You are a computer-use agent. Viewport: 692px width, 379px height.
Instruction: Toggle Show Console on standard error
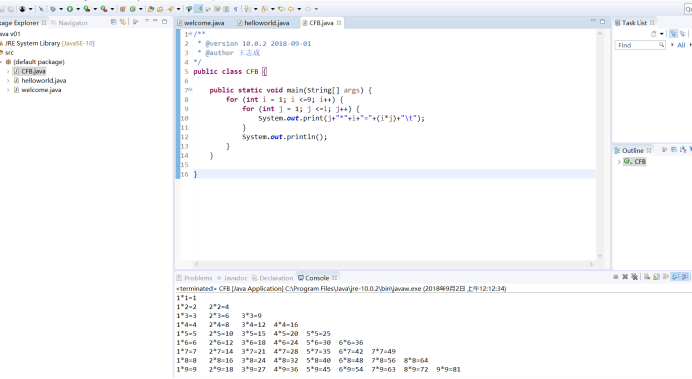684,277
